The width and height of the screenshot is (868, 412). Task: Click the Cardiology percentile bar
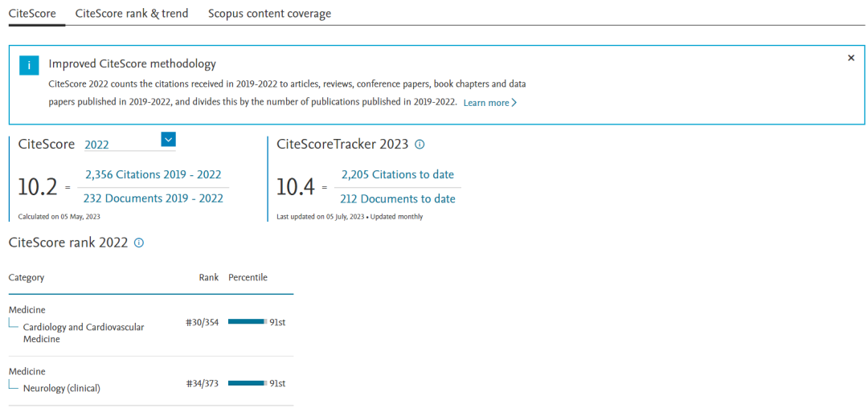click(248, 321)
